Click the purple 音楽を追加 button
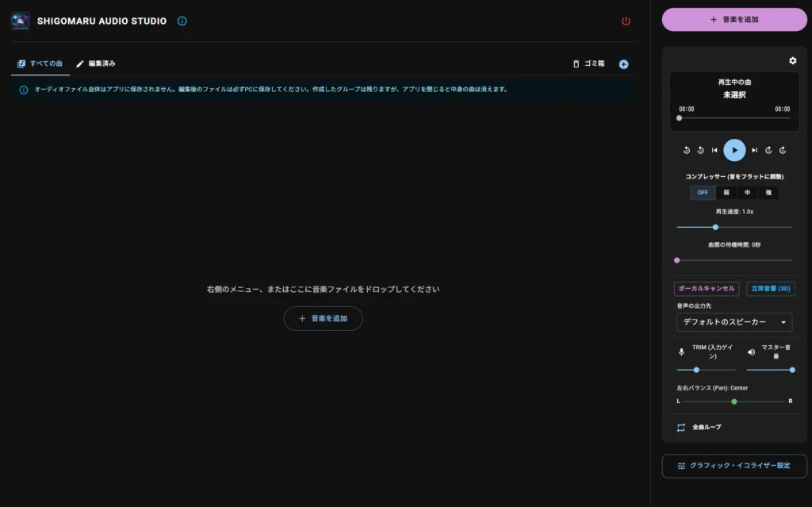The height and width of the screenshot is (507, 812). point(733,20)
